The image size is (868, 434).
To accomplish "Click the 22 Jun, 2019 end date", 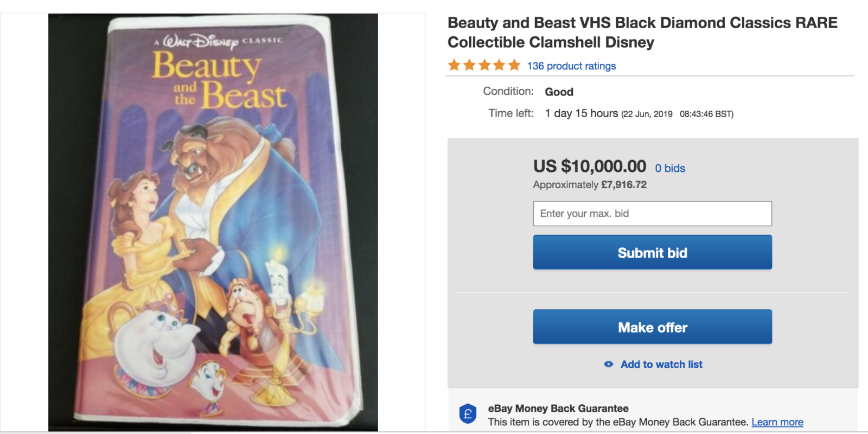I will [x=647, y=114].
